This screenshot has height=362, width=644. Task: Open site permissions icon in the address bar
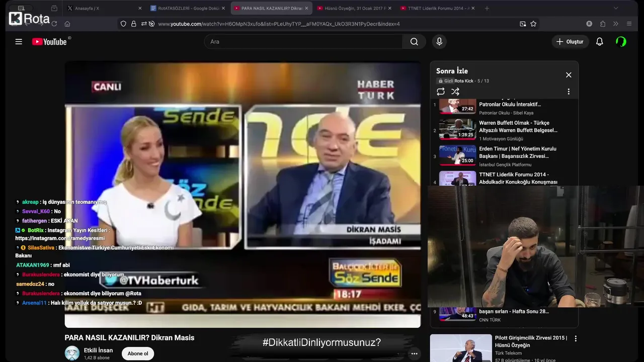pyautogui.click(x=144, y=24)
